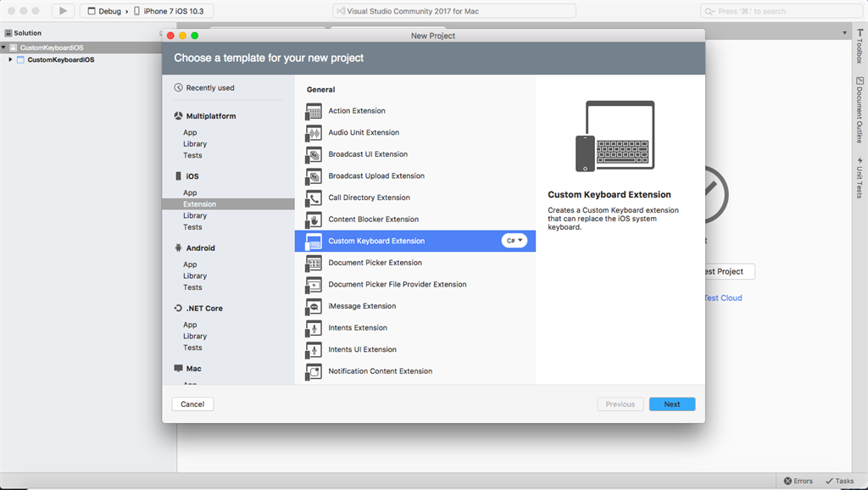Select Notification Content Extension template

415,371
